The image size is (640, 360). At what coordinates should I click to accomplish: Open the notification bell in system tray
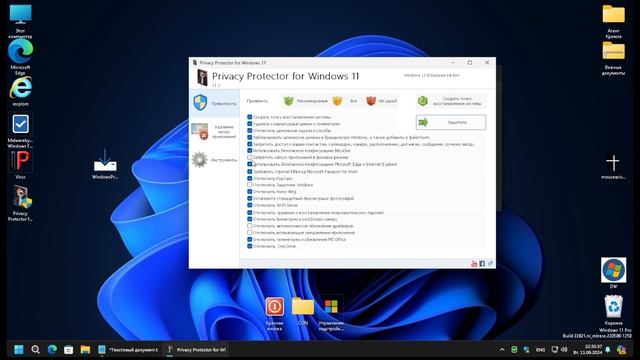pos(608,350)
